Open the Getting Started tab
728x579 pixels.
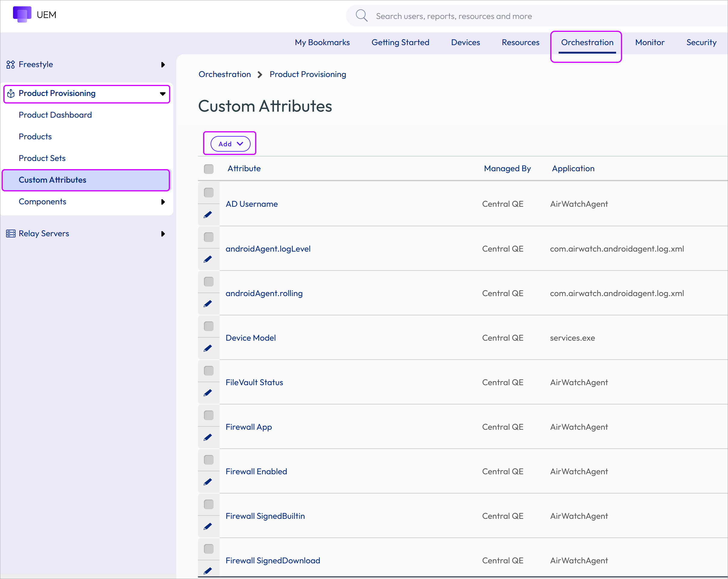(400, 42)
